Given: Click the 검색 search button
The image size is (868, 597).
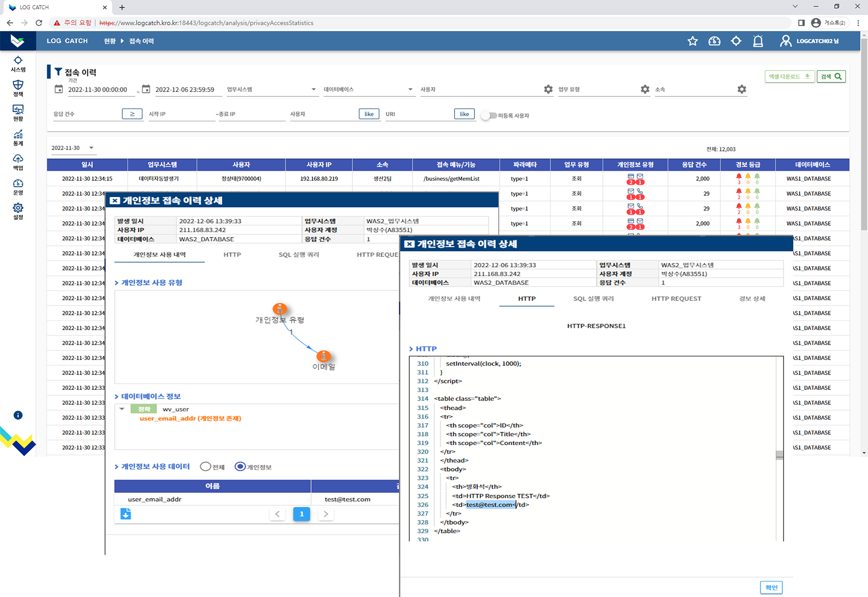Looking at the screenshot, I should [831, 76].
